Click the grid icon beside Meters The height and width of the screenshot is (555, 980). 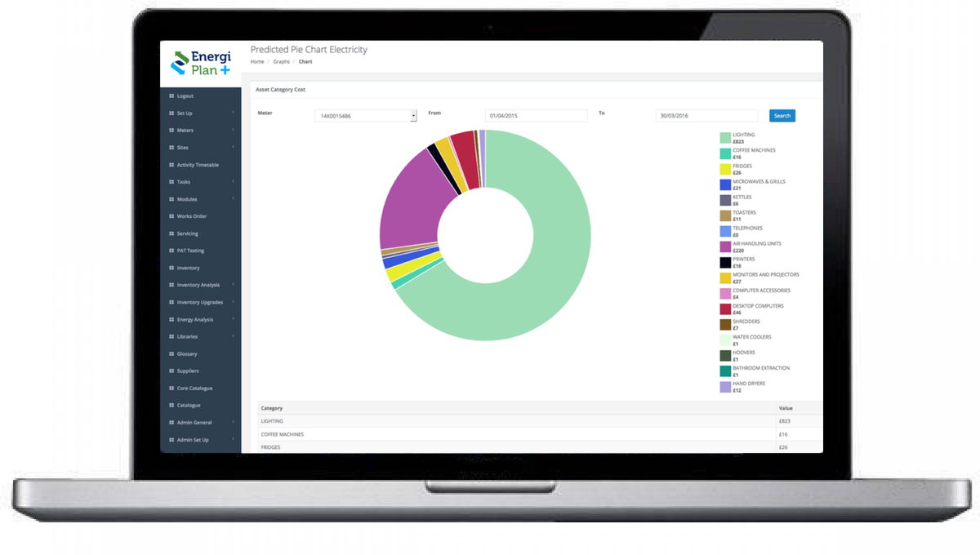(171, 131)
